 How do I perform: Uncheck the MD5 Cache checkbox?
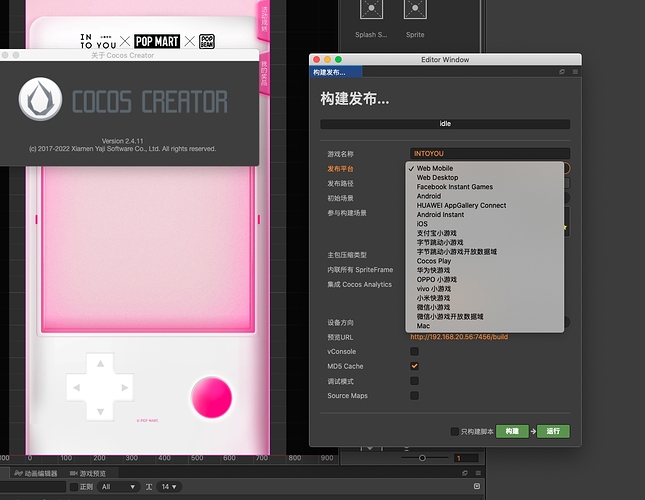[414, 366]
